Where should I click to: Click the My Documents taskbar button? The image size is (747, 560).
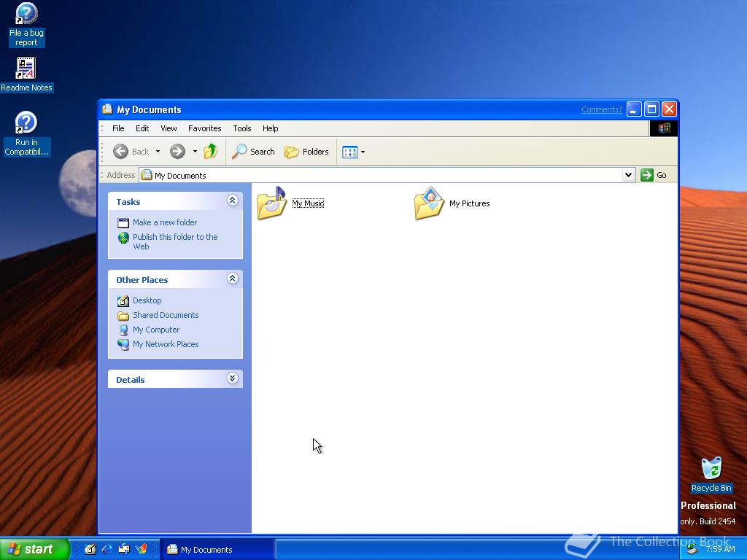point(217,550)
